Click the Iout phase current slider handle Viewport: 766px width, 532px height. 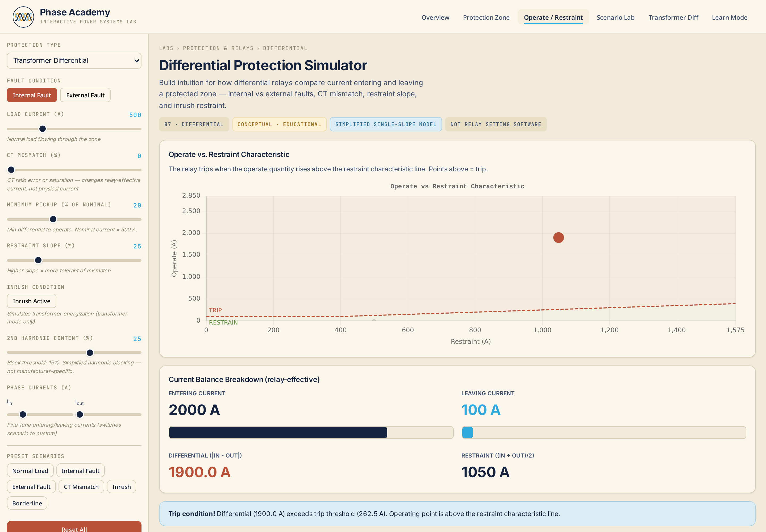pyautogui.click(x=80, y=415)
